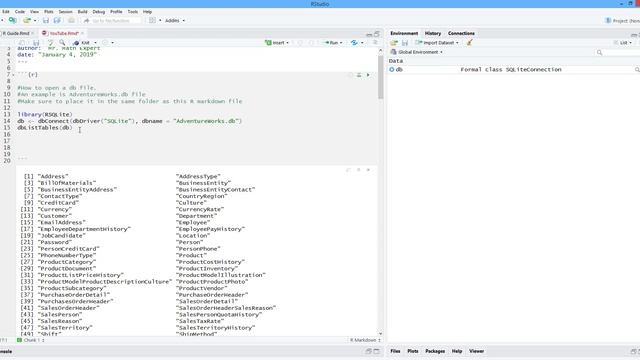Switch to the YouTube.Rmd tab
The height and width of the screenshot is (360, 640).
[64, 33]
